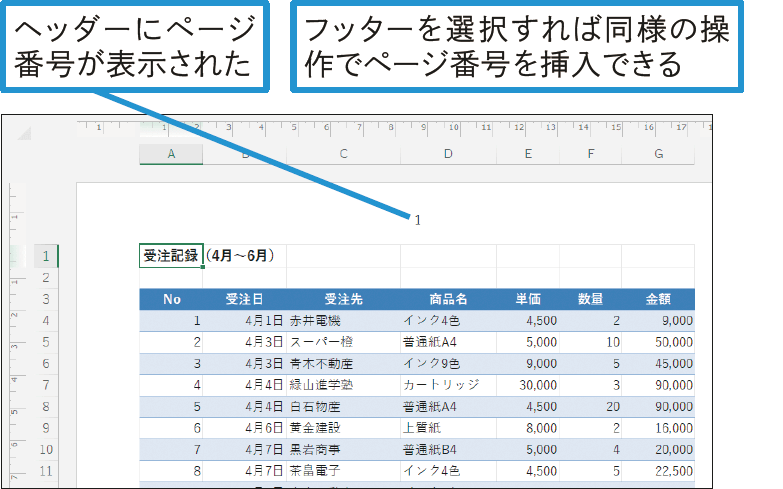Image resolution: width=783 pixels, height=489 pixels.
Task: Click the 22,500 amount cell
Action: pyautogui.click(x=658, y=471)
